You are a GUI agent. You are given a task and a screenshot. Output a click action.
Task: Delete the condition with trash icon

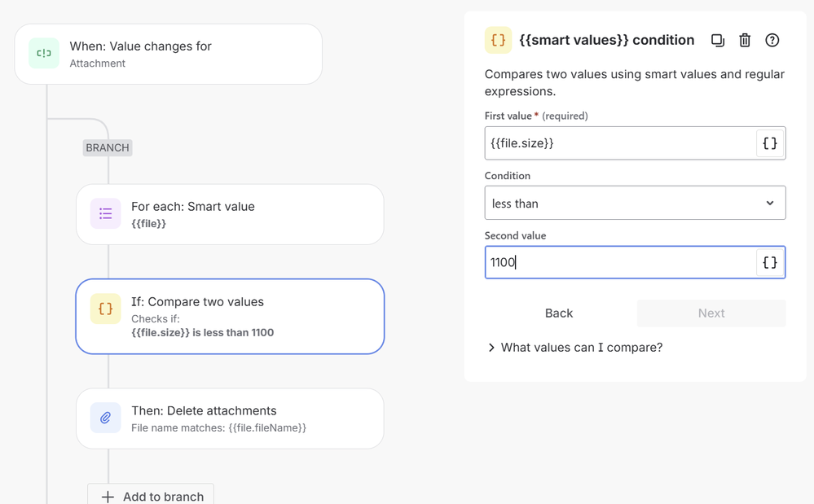(x=745, y=41)
